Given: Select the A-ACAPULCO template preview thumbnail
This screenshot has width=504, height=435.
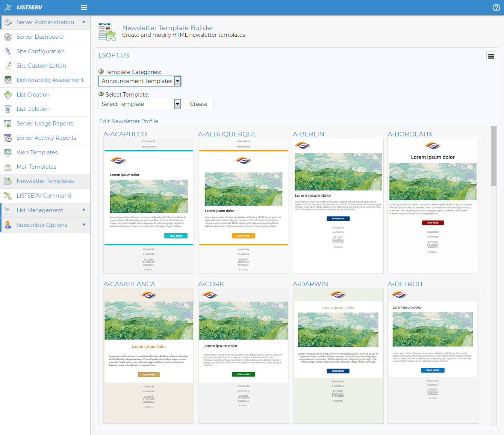Looking at the screenshot, I should click(x=149, y=206).
